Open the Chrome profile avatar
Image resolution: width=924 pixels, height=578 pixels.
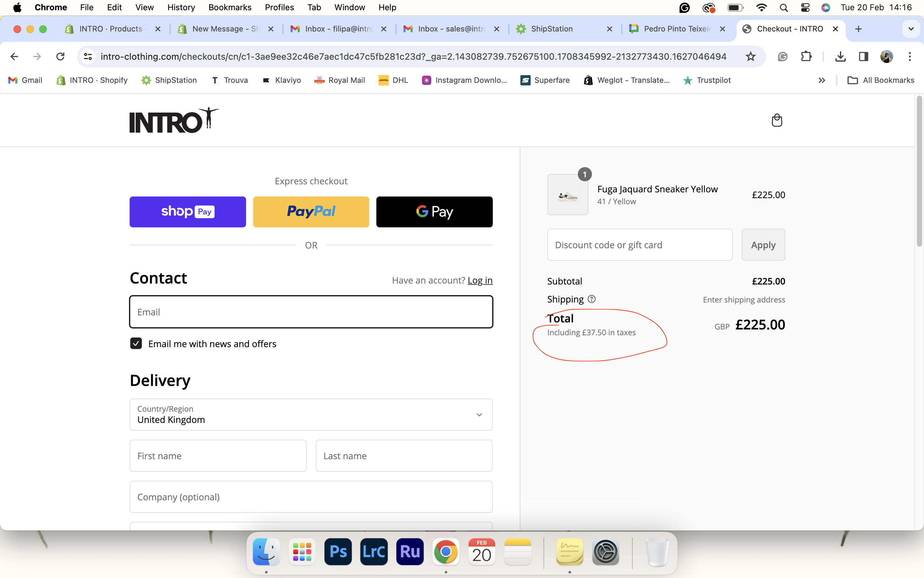click(886, 57)
